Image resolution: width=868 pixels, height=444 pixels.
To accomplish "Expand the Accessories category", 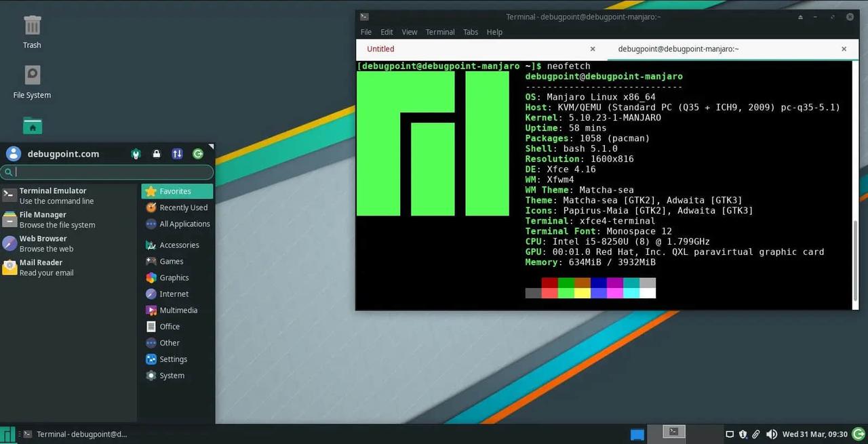I will [x=178, y=245].
